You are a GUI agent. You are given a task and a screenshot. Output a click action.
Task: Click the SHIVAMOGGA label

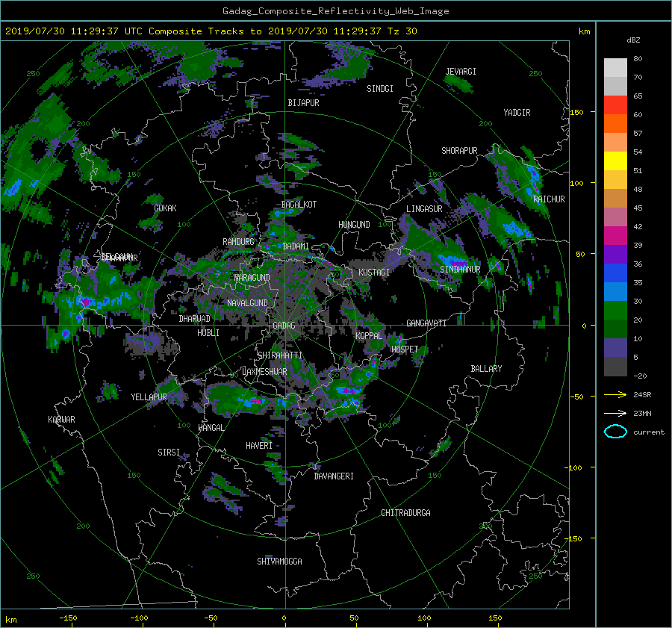(279, 561)
